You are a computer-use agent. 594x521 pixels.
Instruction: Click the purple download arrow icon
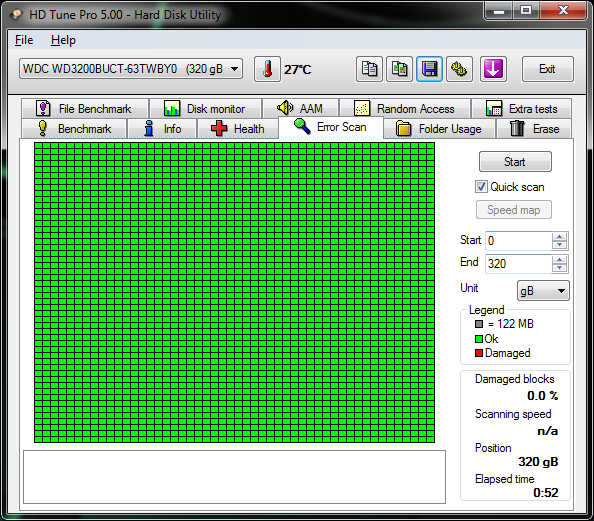click(493, 69)
